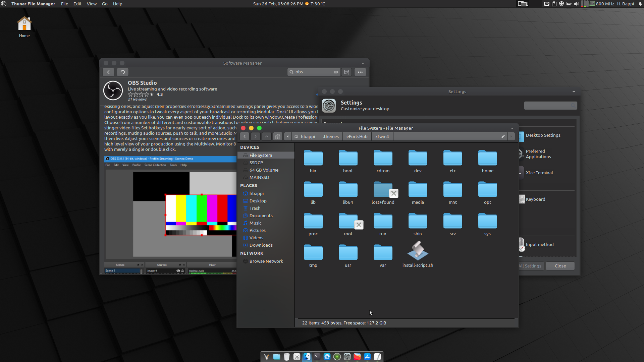Viewport: 644px width, 362px height.
Task: Open the var folder
Action: point(383,256)
